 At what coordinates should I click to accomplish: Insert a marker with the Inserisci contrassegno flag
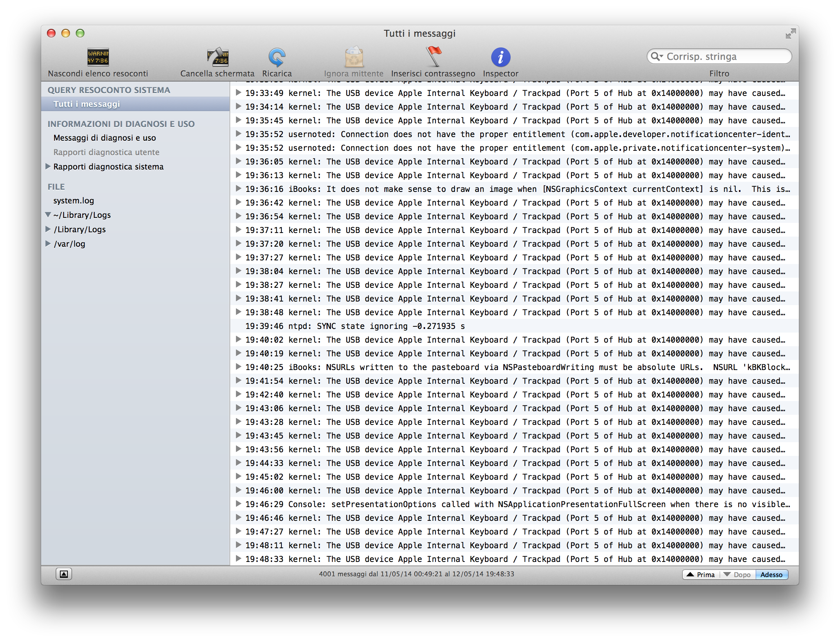433,57
